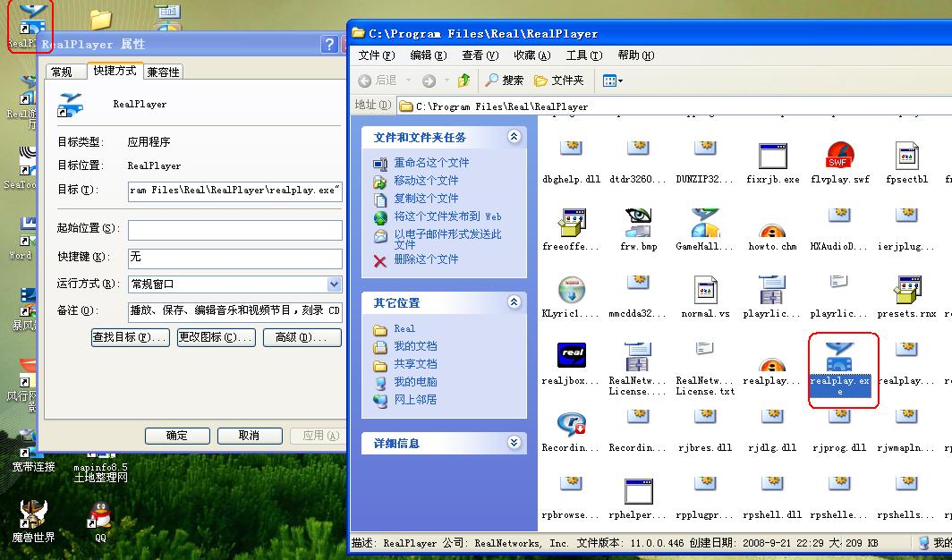Select the realplay.exe file icon

coord(839,357)
